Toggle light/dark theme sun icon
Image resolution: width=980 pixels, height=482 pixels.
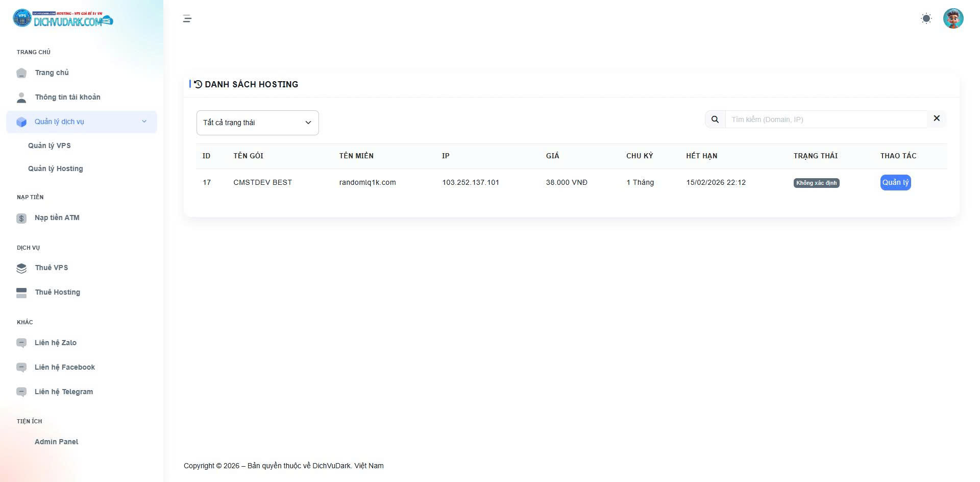pyautogui.click(x=926, y=19)
